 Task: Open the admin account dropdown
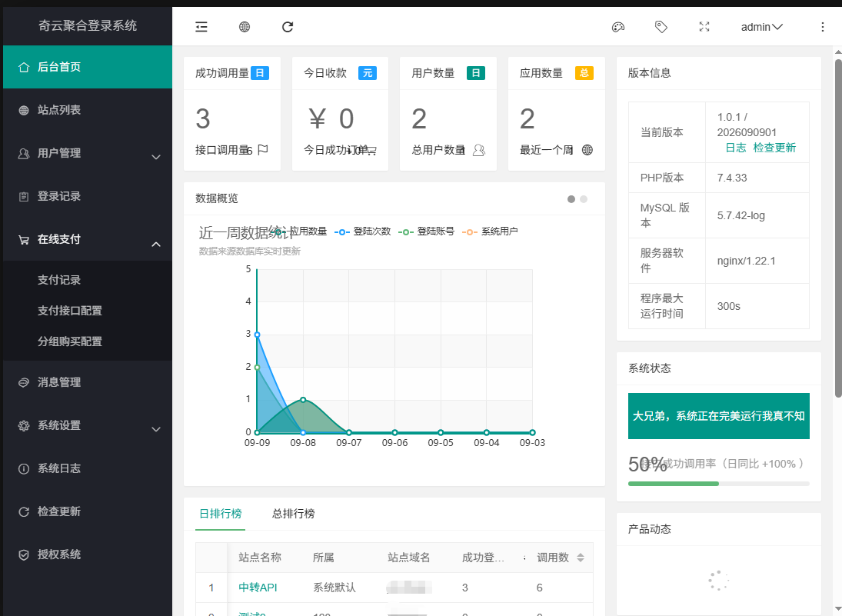coord(761,27)
